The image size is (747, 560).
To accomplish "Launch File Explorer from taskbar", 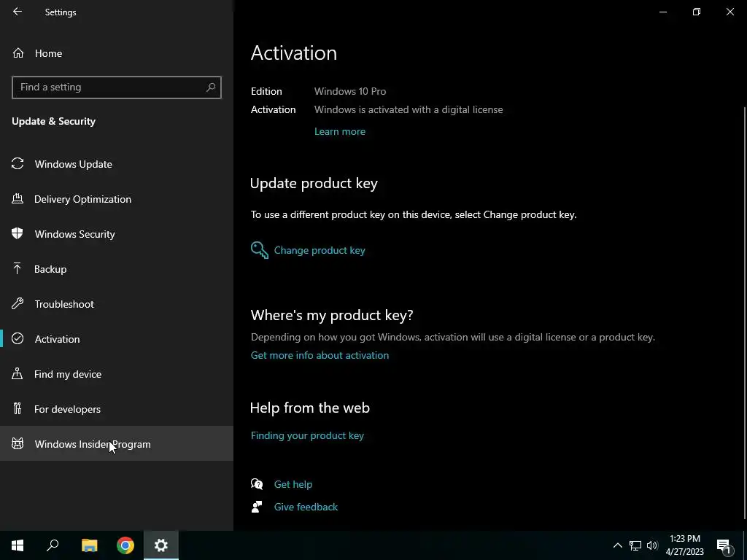I will 89,545.
